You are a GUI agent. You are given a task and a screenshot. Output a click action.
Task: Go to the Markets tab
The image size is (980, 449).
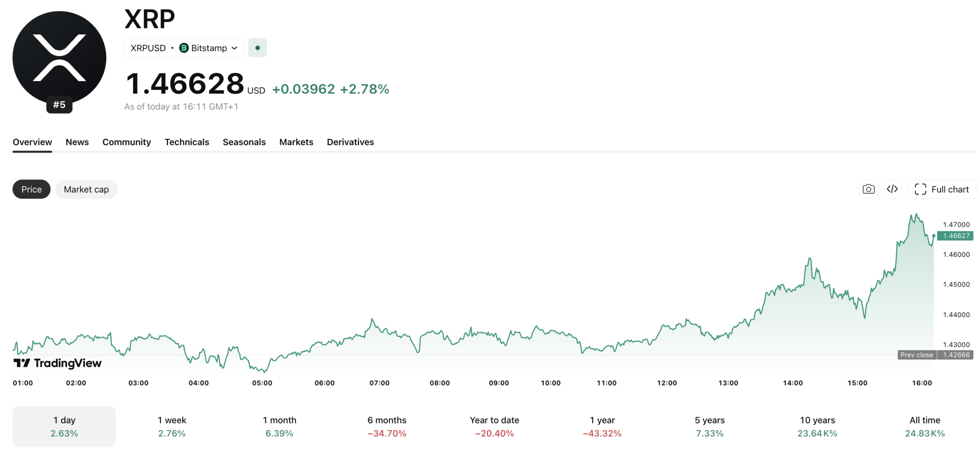click(x=296, y=142)
